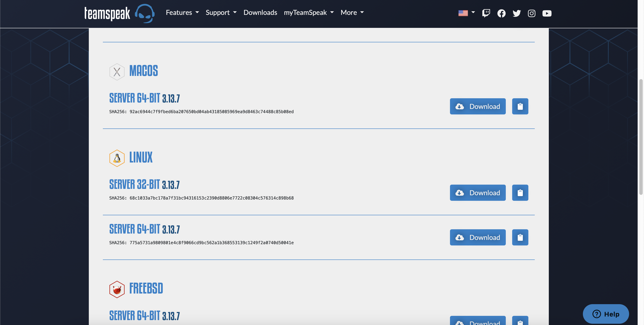Open the TeamSpeak logo home link
This screenshot has width=644, height=325.
click(119, 13)
